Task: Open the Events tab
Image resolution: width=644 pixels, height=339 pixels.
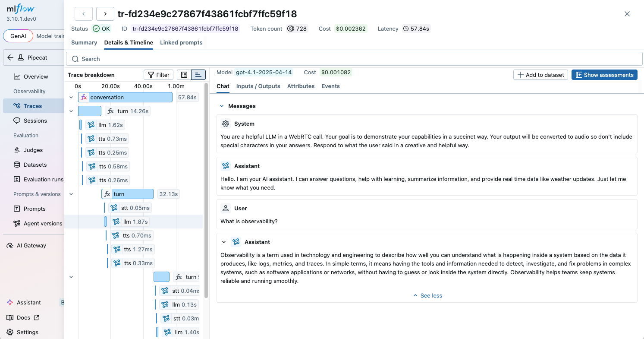Action: [x=330, y=86]
